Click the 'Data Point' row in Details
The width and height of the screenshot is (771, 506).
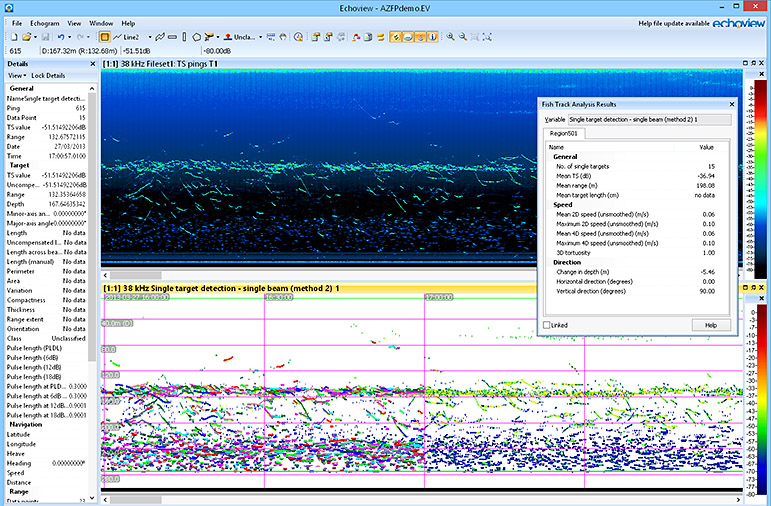(x=46, y=118)
